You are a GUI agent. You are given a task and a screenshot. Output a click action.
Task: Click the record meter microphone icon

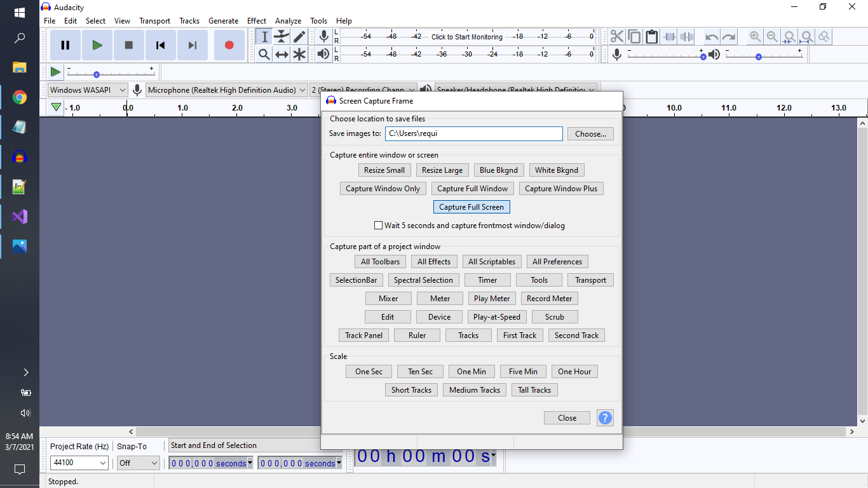[323, 36]
